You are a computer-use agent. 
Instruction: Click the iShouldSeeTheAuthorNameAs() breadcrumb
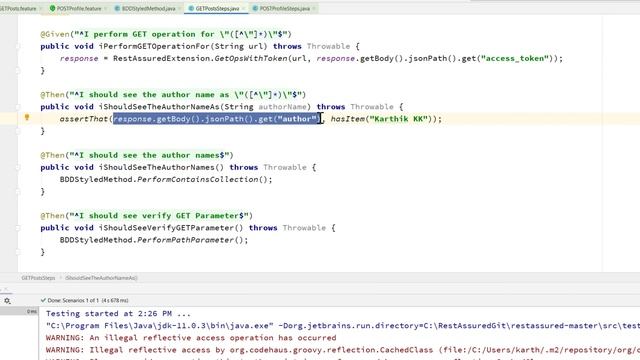pyautogui.click(x=101, y=278)
